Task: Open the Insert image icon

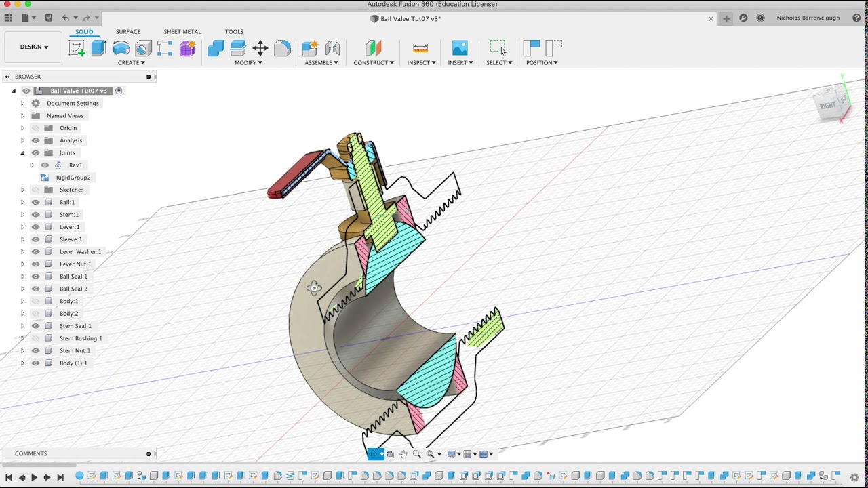Action: coord(460,48)
